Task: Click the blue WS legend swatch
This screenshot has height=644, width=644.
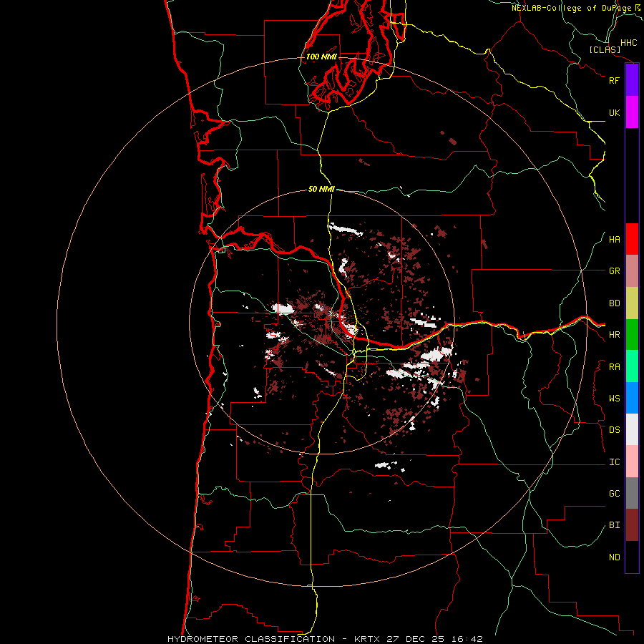Action: (x=632, y=398)
